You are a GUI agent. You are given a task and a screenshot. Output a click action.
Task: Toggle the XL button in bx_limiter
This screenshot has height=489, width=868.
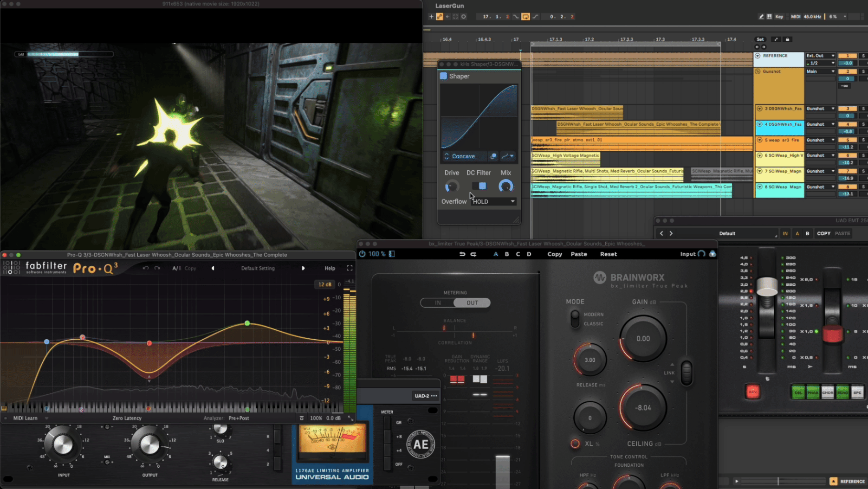575,444
